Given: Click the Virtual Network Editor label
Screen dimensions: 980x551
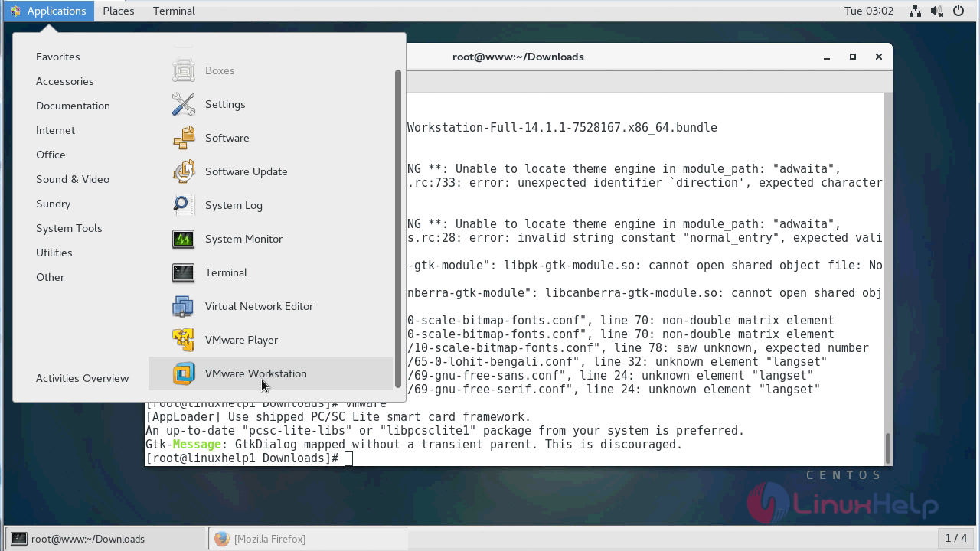Looking at the screenshot, I should [x=259, y=306].
